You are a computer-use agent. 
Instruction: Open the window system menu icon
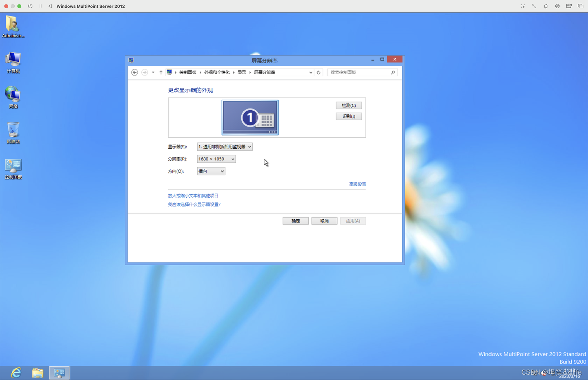131,60
